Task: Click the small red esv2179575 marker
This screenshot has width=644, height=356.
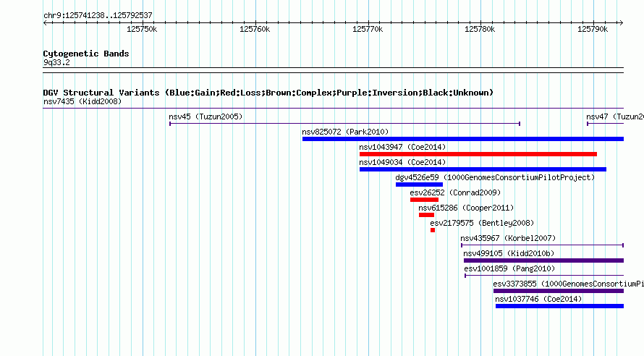Action: pyautogui.click(x=433, y=230)
